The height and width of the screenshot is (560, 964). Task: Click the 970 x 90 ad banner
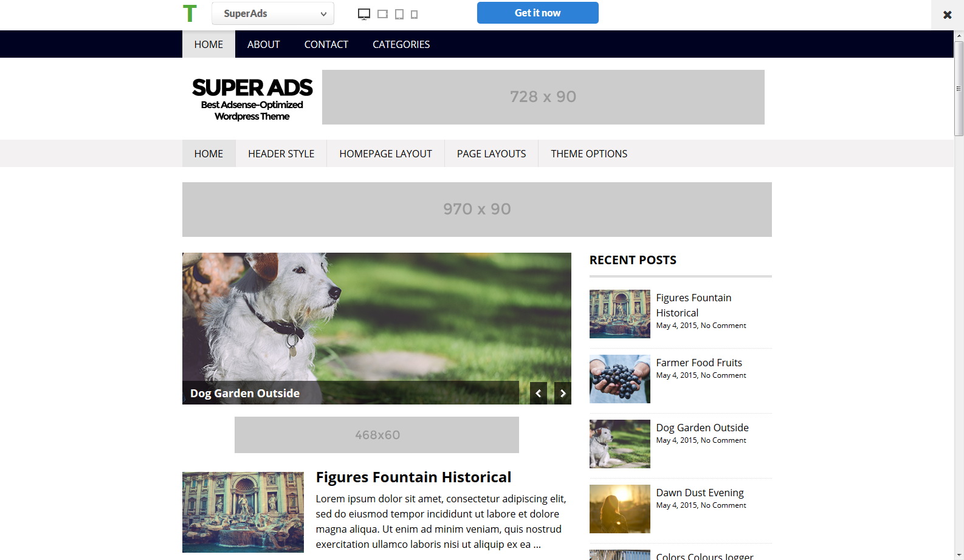click(x=477, y=210)
